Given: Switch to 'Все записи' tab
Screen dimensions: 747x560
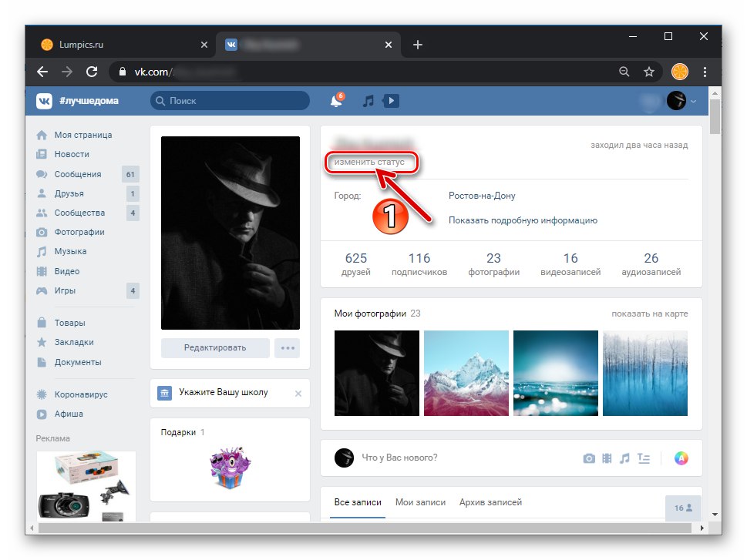Looking at the screenshot, I should tap(358, 502).
